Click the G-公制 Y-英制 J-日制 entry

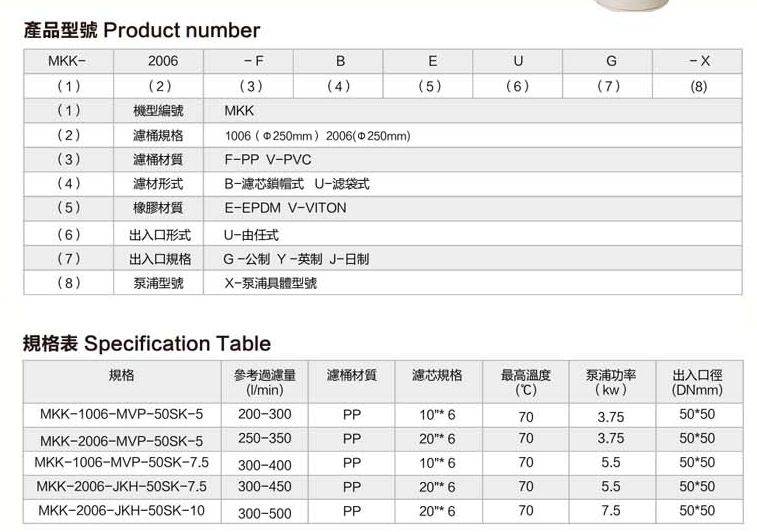click(296, 258)
